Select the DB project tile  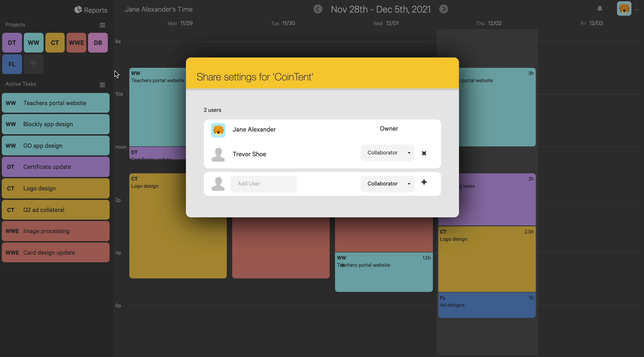pyautogui.click(x=98, y=42)
